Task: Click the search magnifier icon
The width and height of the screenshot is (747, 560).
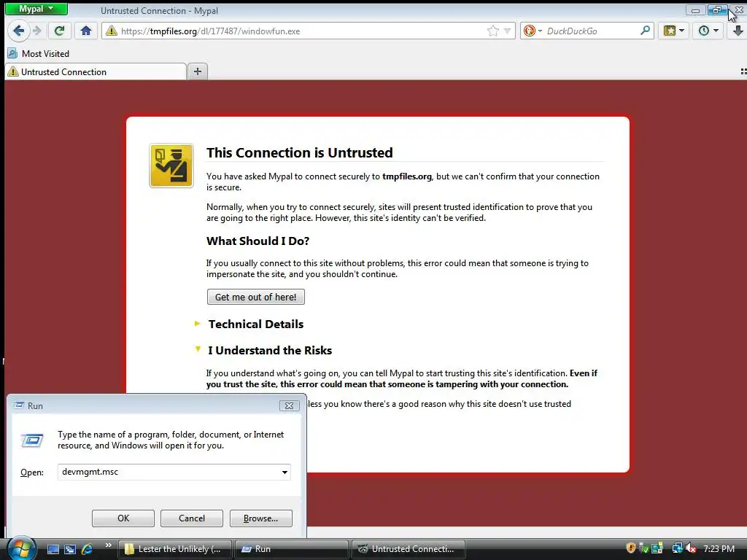Action: click(645, 31)
